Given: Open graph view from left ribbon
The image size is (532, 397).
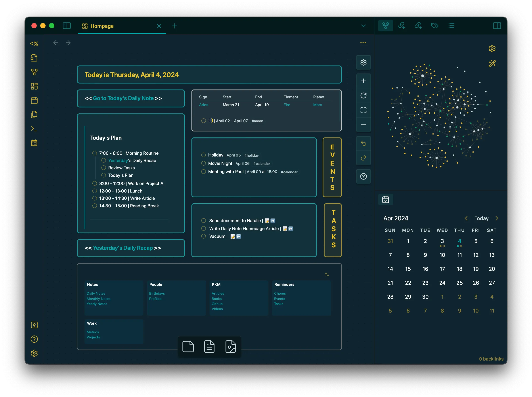Looking at the screenshot, I should coord(34,72).
